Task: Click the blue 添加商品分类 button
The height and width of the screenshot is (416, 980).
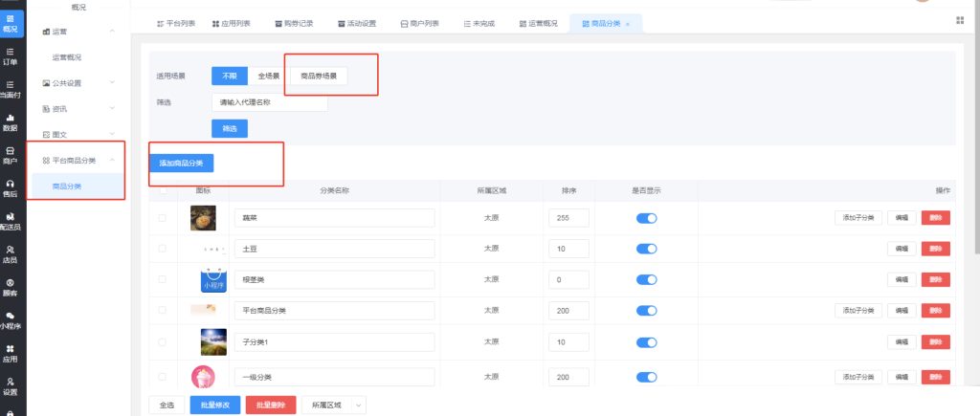Action: 181,164
